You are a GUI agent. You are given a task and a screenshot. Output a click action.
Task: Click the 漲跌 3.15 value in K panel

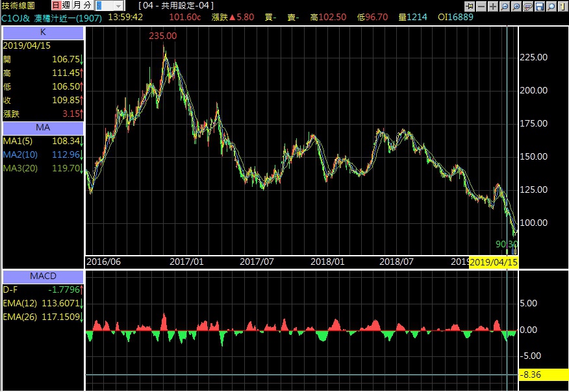click(x=71, y=114)
